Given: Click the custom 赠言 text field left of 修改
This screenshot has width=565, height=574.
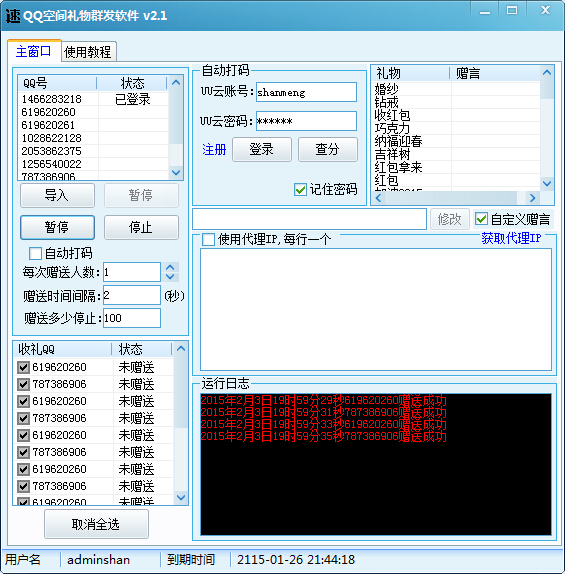Looking at the screenshot, I should pyautogui.click(x=309, y=219).
